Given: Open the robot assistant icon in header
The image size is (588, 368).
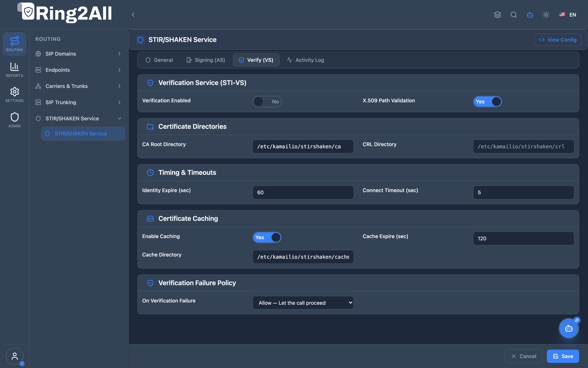Looking at the screenshot, I should (530, 15).
